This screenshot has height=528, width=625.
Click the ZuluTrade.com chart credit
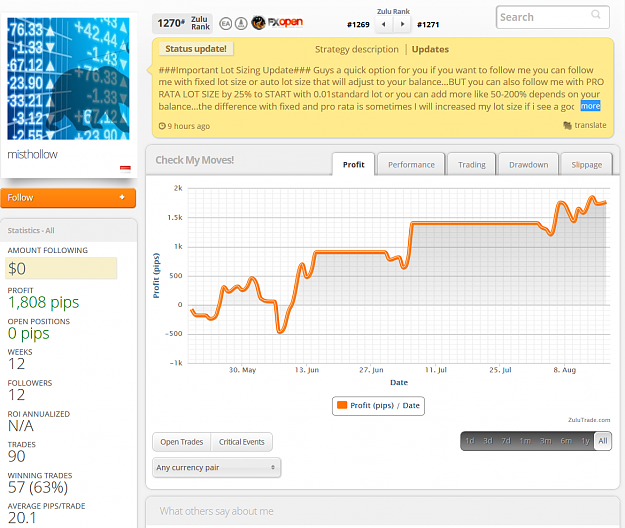point(589,420)
